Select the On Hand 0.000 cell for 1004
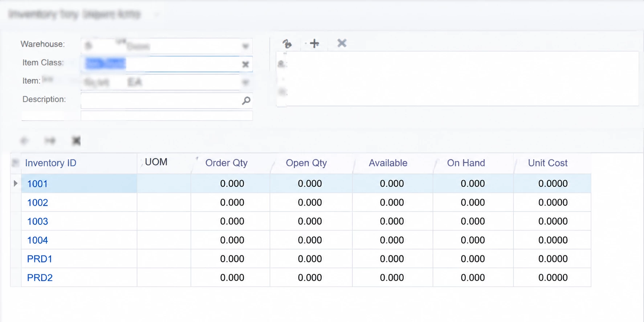Image resolution: width=644 pixels, height=322 pixels. [x=473, y=240]
